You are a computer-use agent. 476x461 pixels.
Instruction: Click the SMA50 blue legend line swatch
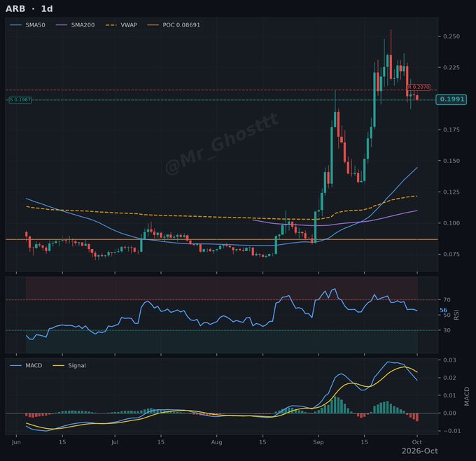[16, 25]
